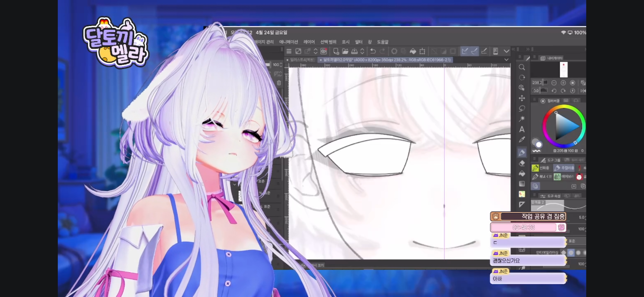
Task: Select the no anti-aliasing option
Action: coord(564,252)
